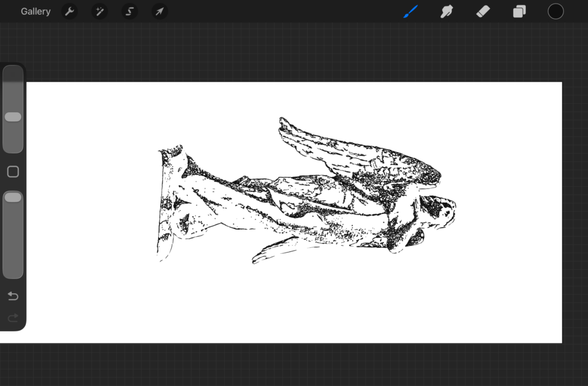
Task: Redo the last undone action
Action: click(x=13, y=318)
